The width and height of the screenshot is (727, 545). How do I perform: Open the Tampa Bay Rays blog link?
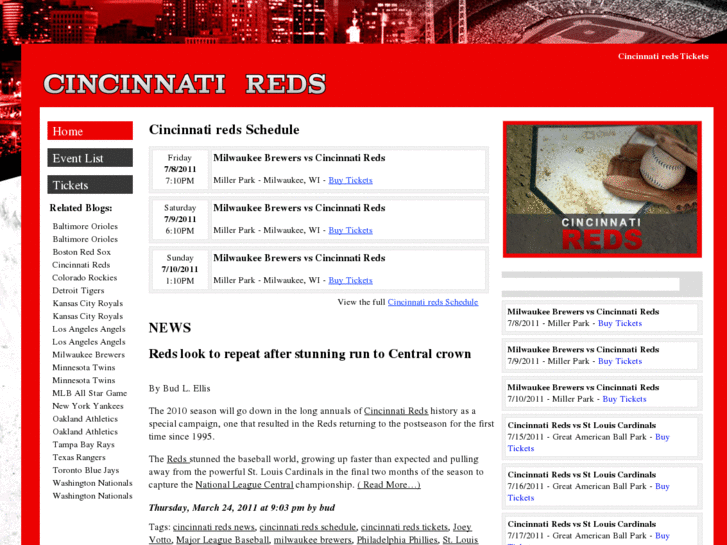click(83, 444)
